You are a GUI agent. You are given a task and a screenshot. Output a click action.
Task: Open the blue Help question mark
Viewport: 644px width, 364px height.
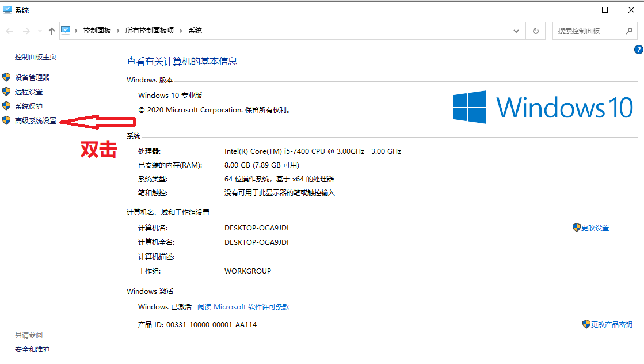click(639, 50)
